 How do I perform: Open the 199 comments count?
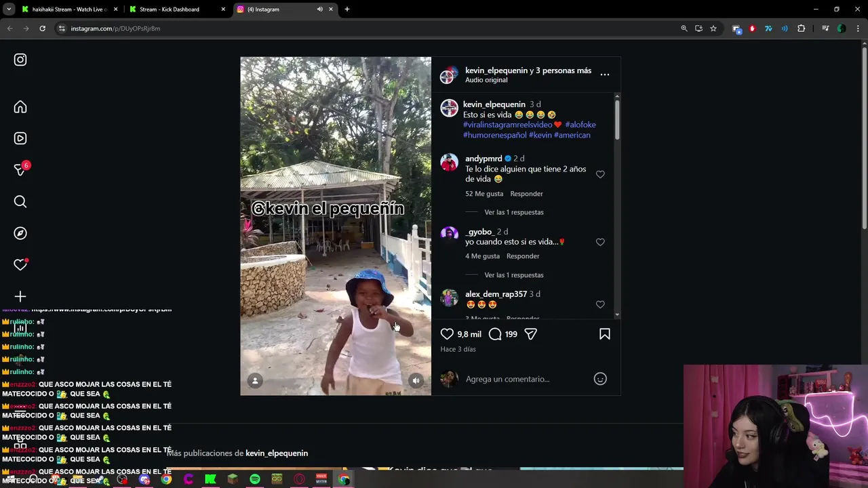pos(511,334)
